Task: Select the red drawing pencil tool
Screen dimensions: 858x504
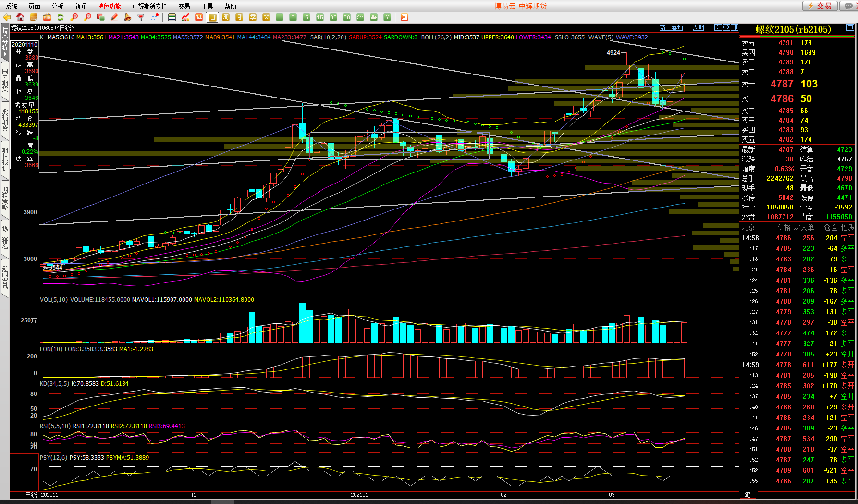Action: pos(114,17)
